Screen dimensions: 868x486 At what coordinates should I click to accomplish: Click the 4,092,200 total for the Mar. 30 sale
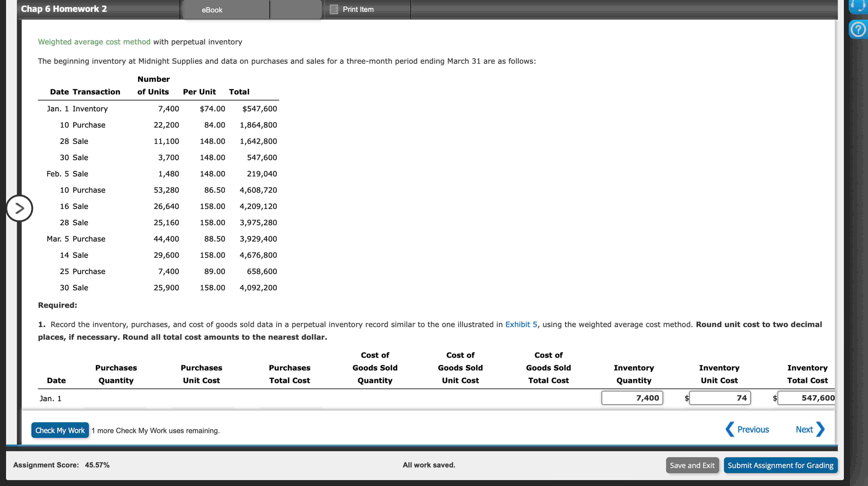tap(258, 288)
